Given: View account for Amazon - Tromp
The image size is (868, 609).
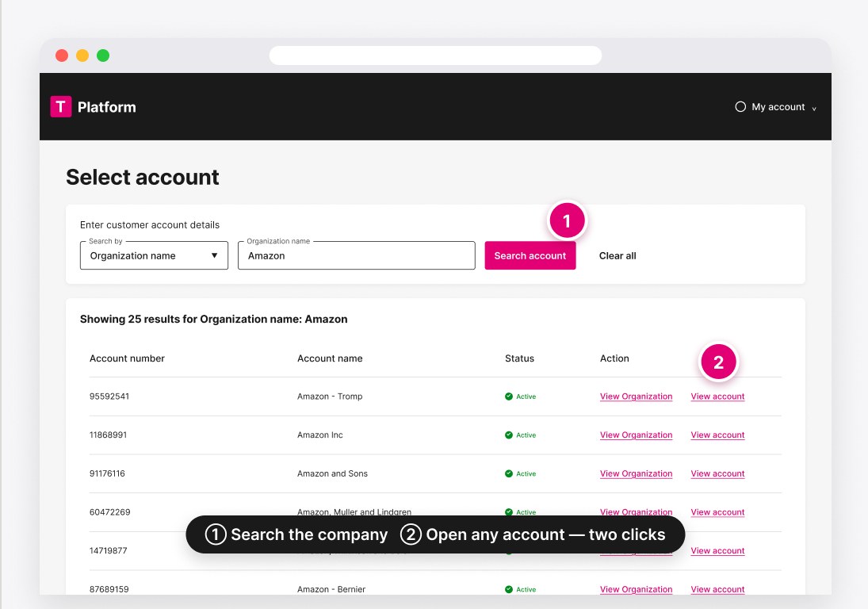Looking at the screenshot, I should [x=717, y=396].
